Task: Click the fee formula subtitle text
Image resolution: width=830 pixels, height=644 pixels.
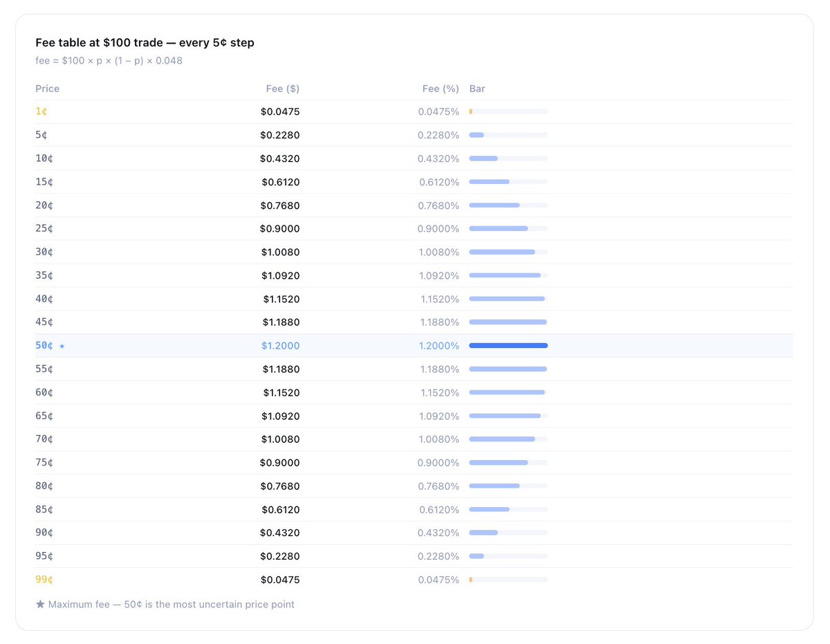Action: pos(109,61)
